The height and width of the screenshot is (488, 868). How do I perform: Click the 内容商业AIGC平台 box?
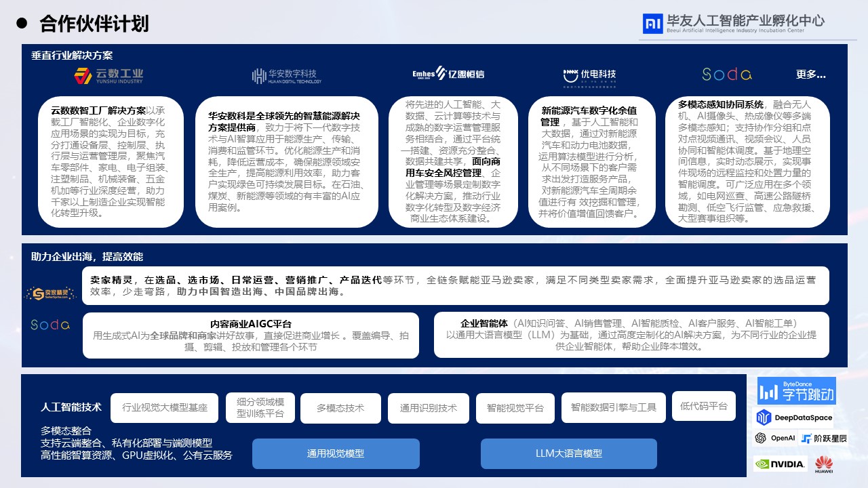click(251, 335)
